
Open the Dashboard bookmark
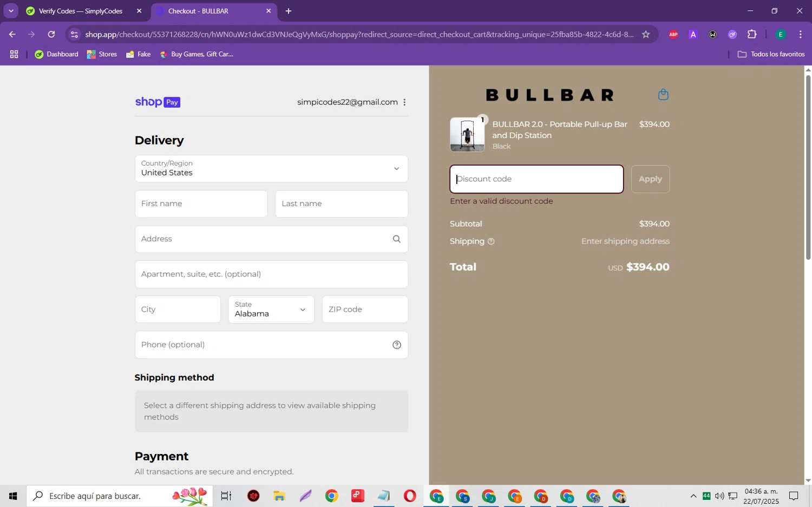56,54
